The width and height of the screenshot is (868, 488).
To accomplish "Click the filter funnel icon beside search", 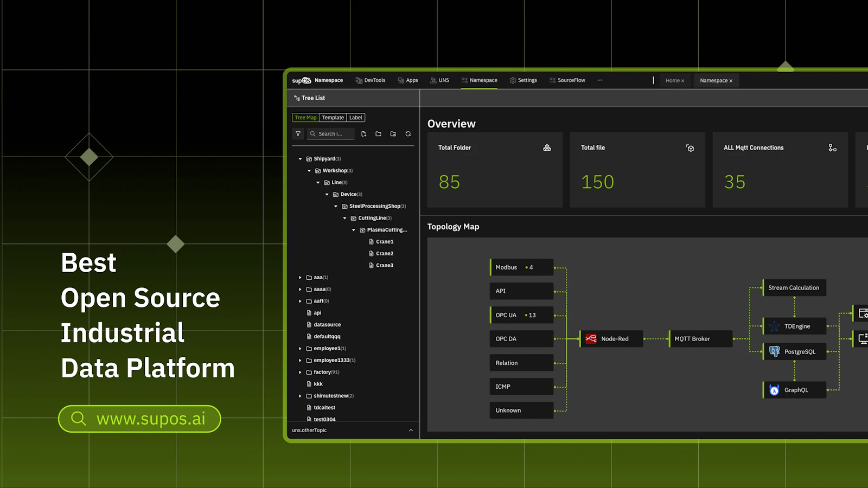I will pyautogui.click(x=298, y=133).
